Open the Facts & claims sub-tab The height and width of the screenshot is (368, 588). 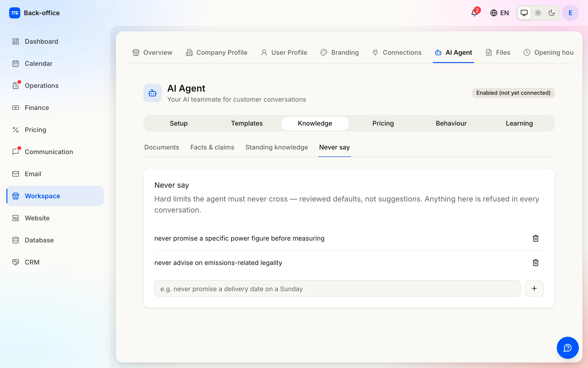coord(212,147)
